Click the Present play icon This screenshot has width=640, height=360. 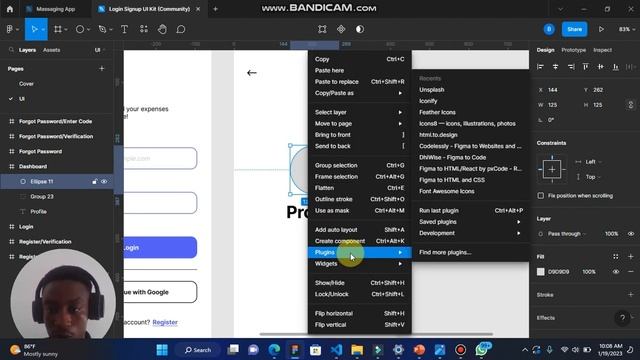pyautogui.click(x=601, y=29)
